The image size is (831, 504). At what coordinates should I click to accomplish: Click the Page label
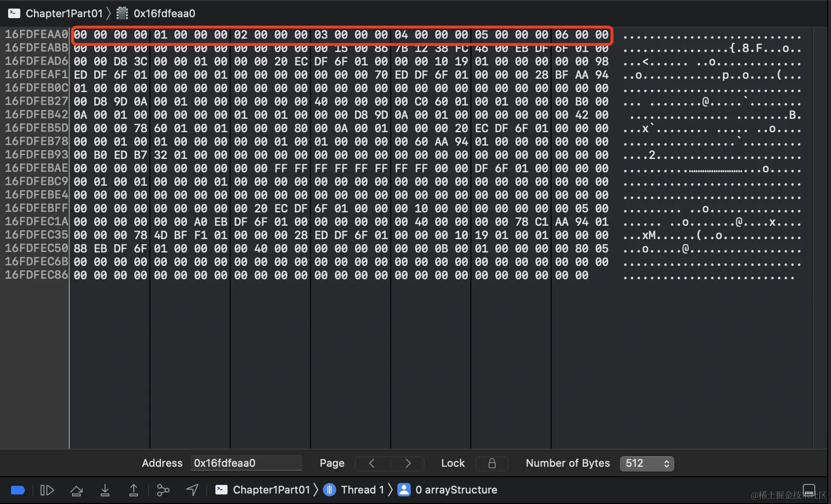coord(332,463)
